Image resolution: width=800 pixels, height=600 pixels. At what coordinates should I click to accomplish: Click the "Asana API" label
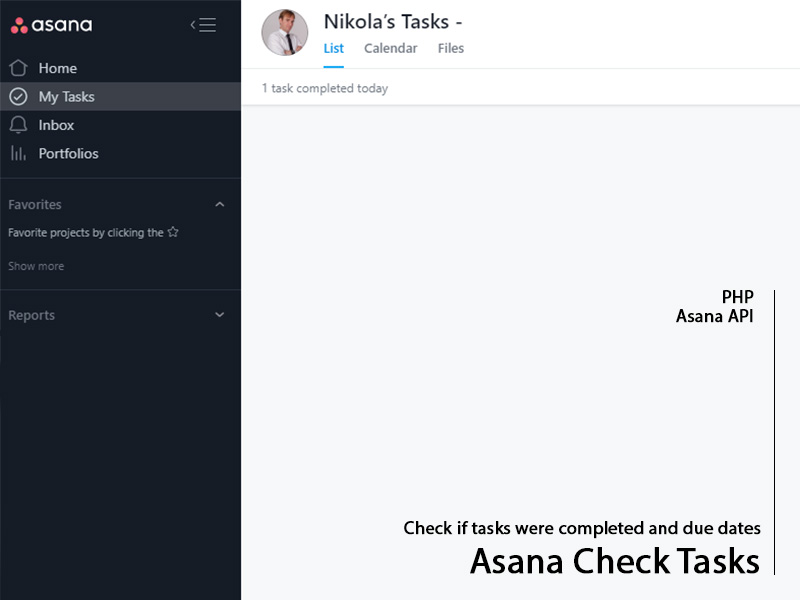pos(714,317)
